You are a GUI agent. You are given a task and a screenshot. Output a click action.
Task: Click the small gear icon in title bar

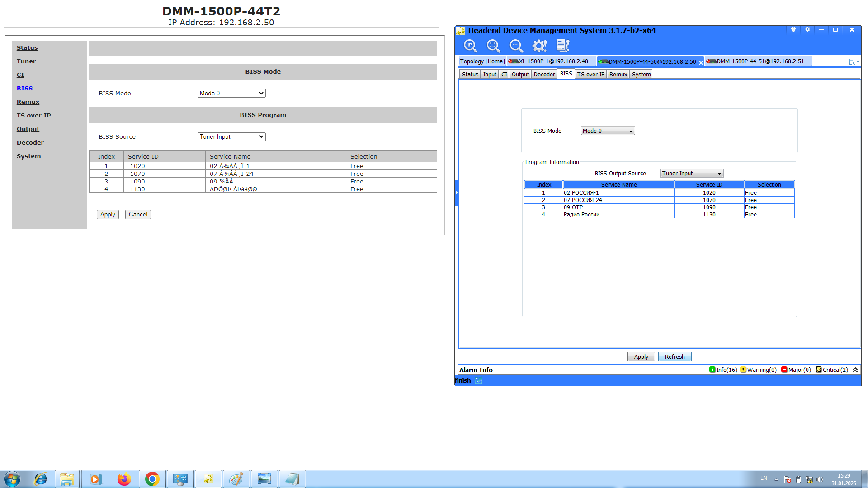point(807,30)
